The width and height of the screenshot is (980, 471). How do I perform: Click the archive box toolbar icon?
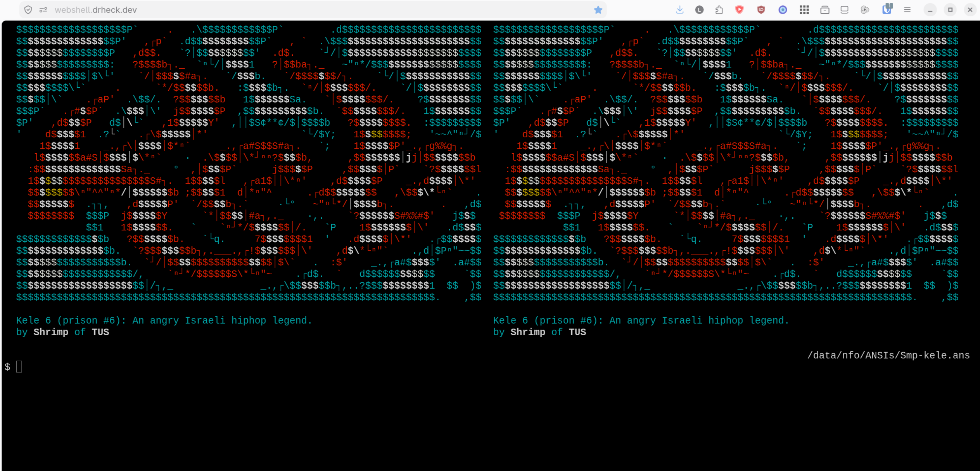tap(824, 10)
